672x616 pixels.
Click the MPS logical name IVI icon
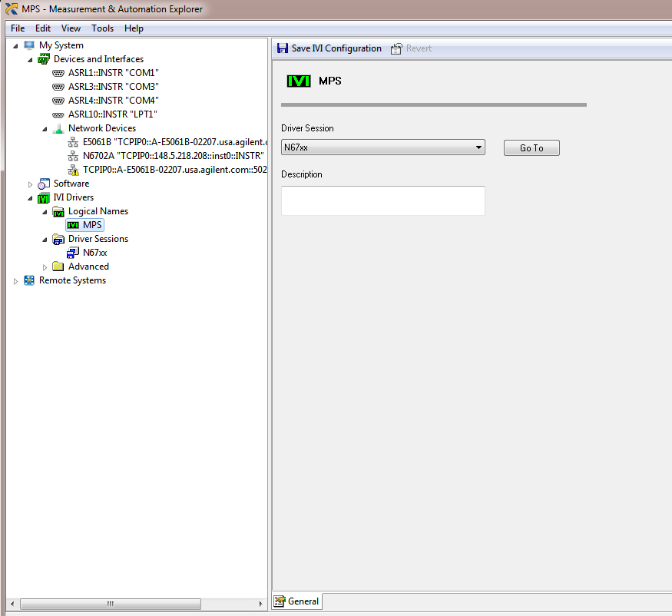[x=73, y=225]
